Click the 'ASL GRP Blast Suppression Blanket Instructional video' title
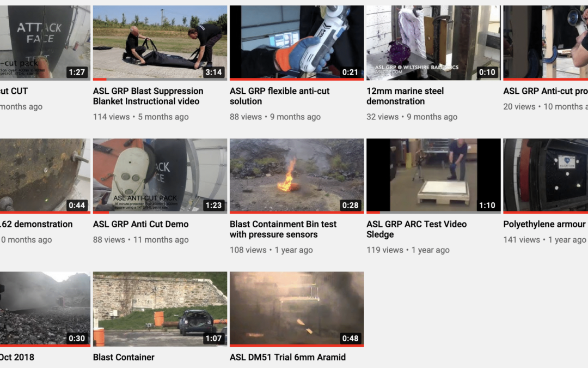 pyautogui.click(x=148, y=96)
